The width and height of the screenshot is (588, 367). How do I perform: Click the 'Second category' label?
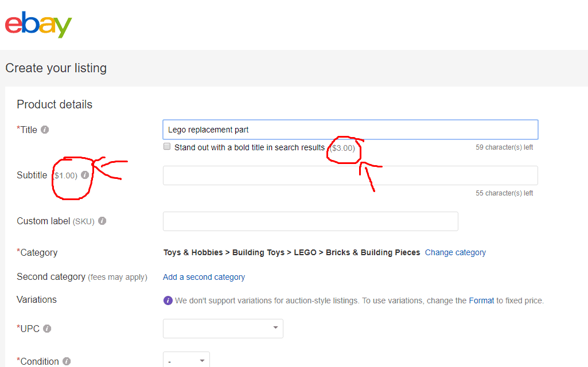(51, 276)
